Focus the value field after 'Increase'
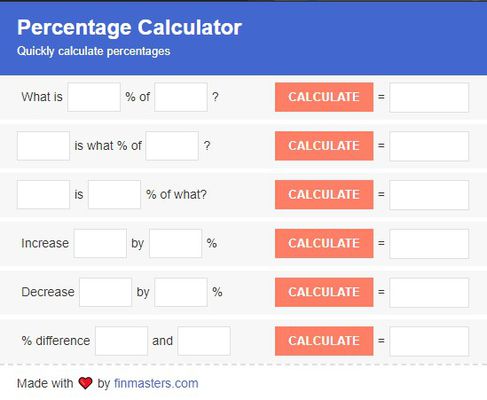487x400 pixels. pos(100,243)
